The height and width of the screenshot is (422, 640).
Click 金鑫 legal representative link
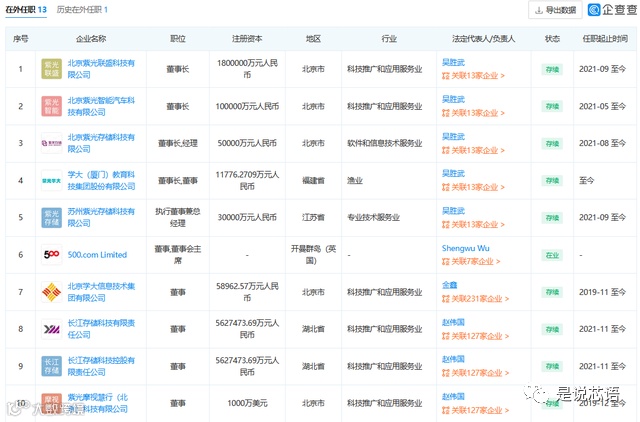[449, 285]
